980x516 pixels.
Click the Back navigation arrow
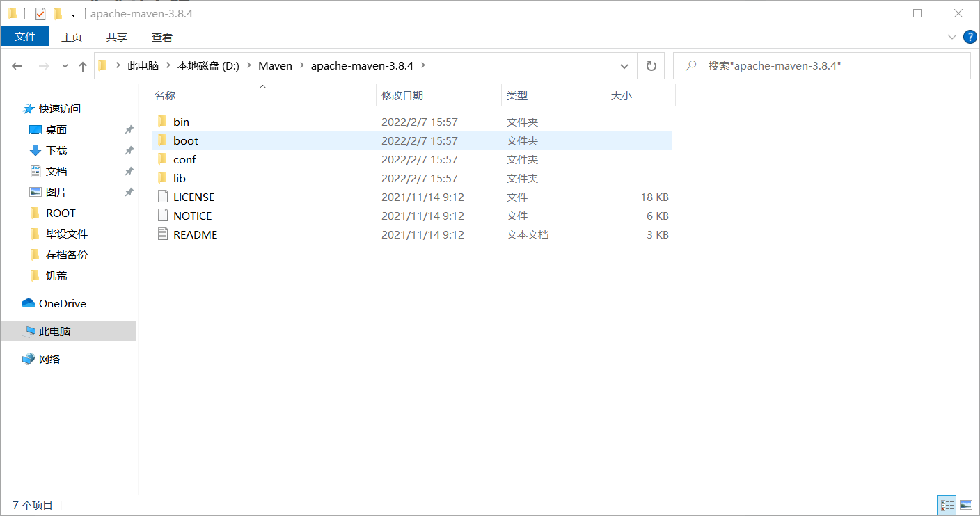(17, 66)
